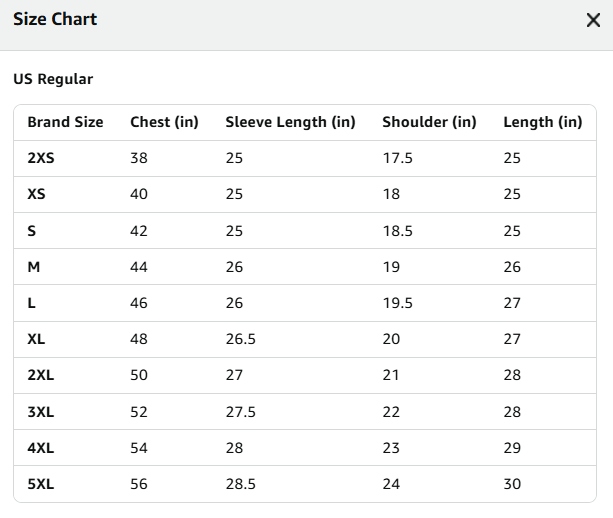
Task: Click sleeve length 26.5 for XL
Action: 240,339
